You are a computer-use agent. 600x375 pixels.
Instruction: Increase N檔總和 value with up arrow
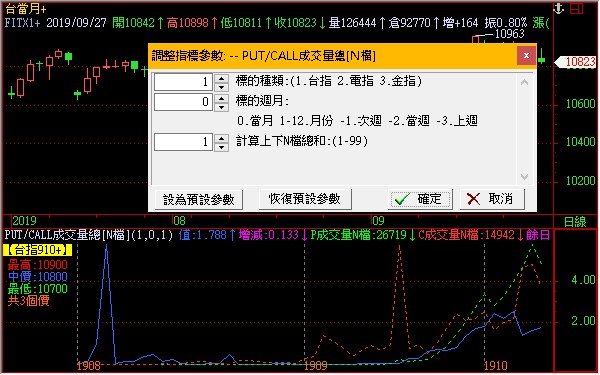coord(222,138)
